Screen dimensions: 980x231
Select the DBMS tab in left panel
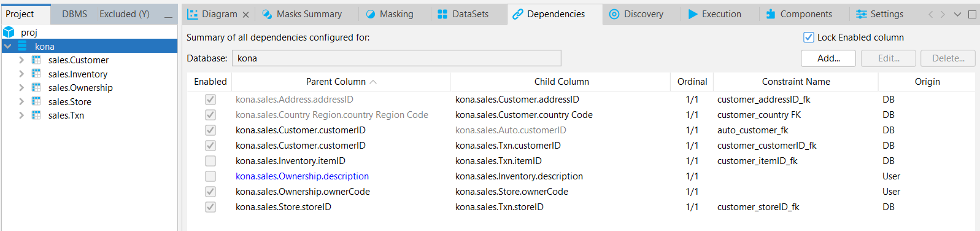(x=75, y=14)
